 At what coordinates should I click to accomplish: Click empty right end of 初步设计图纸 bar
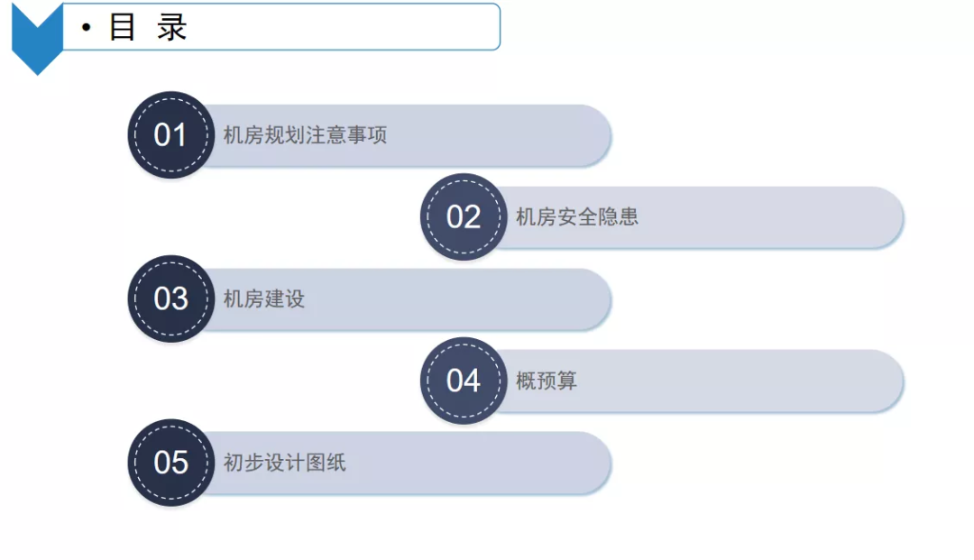(478, 464)
